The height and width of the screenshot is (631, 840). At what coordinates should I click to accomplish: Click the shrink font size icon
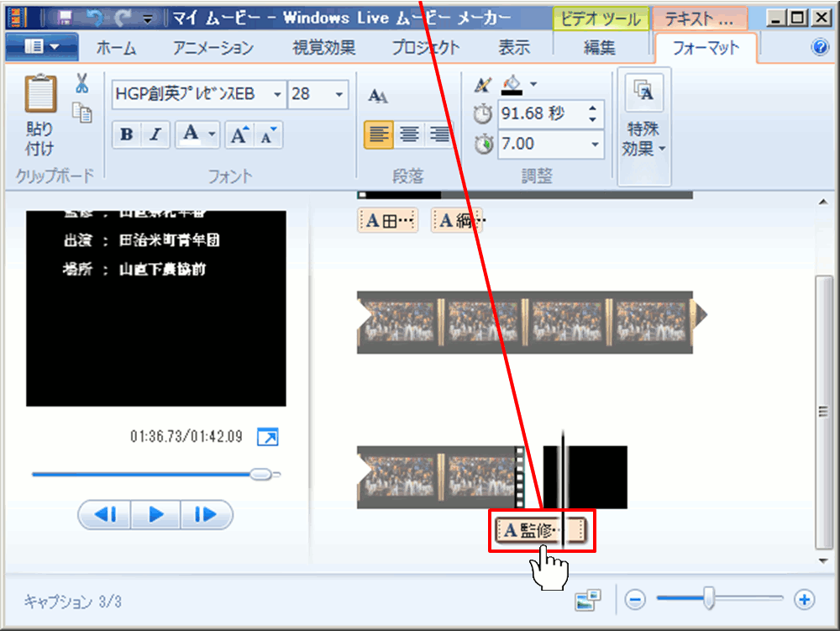click(269, 134)
